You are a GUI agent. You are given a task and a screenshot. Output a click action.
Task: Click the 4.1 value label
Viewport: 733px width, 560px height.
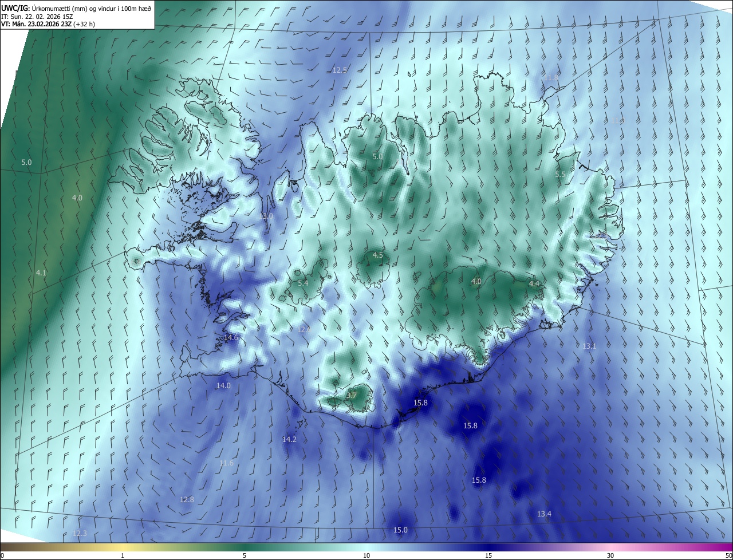click(41, 273)
